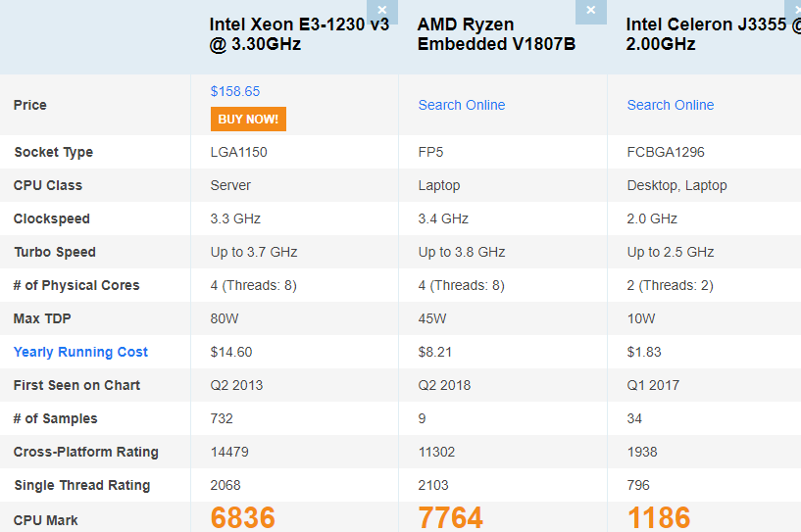Click the BUY NOW! button
Screen dimensions: 801x532
click(x=248, y=119)
